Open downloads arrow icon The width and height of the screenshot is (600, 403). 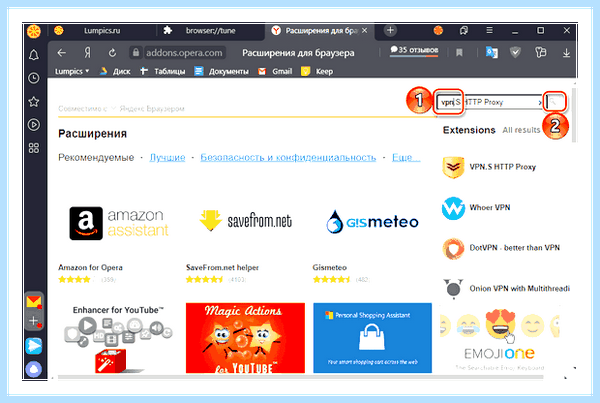pyautogui.click(x=566, y=53)
